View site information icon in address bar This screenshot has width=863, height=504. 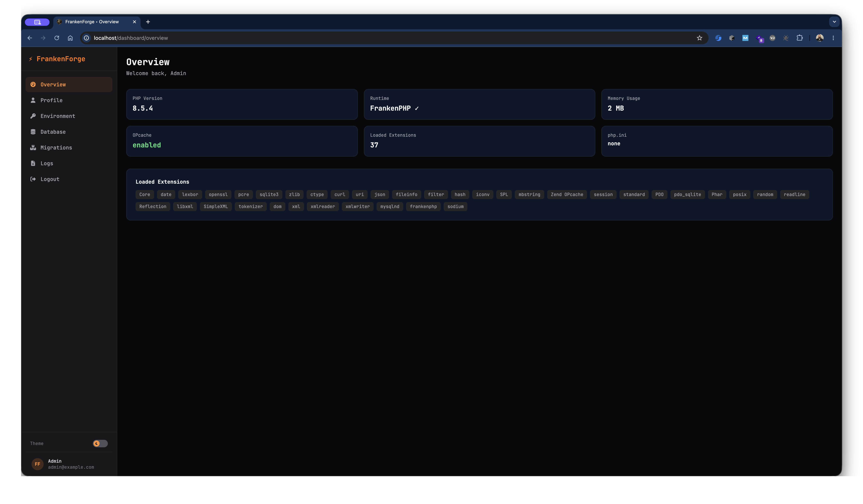[87, 38]
